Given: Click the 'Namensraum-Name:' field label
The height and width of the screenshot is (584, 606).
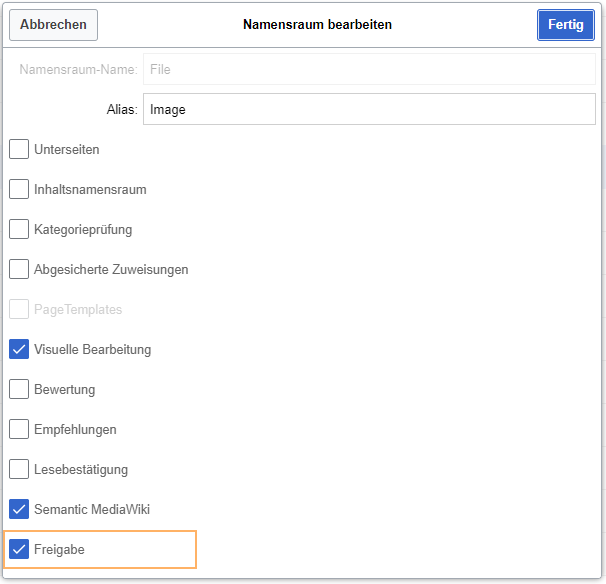Looking at the screenshot, I should click(78, 70).
